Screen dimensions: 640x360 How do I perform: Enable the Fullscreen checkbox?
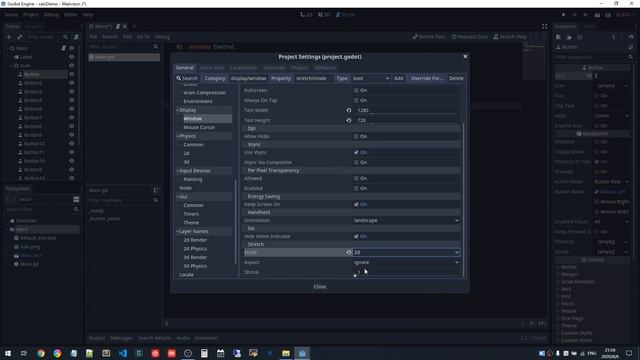356,90
